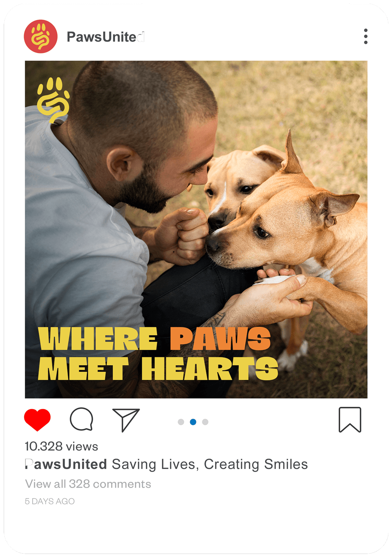Image resolution: width=392 pixels, height=557 pixels.
Task: Click the red heart like icon
Action: coord(37,420)
